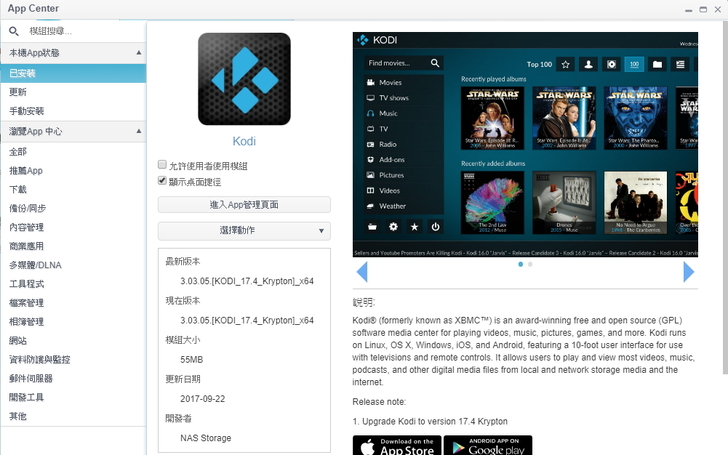This screenshot has height=455, width=728.
Task: Show the previous screenshot with left arrow
Action: [362, 272]
